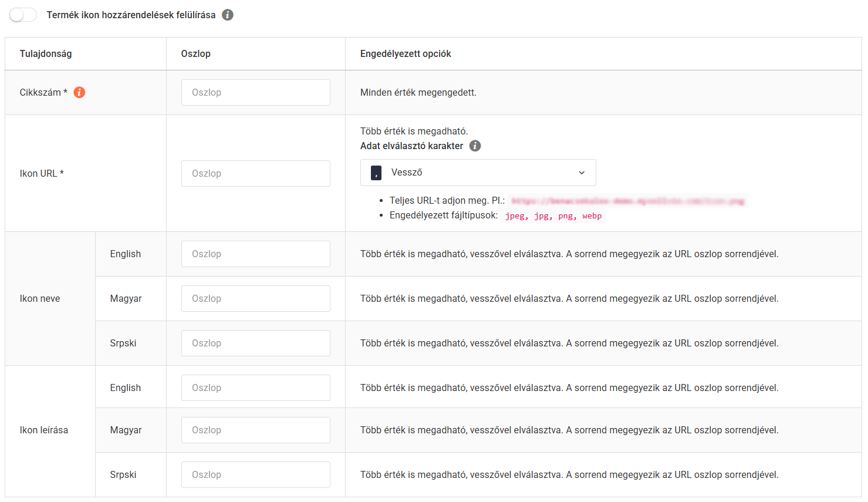Click Oszlop input for Ikon URL row
This screenshot has height=502, width=868.
point(256,173)
